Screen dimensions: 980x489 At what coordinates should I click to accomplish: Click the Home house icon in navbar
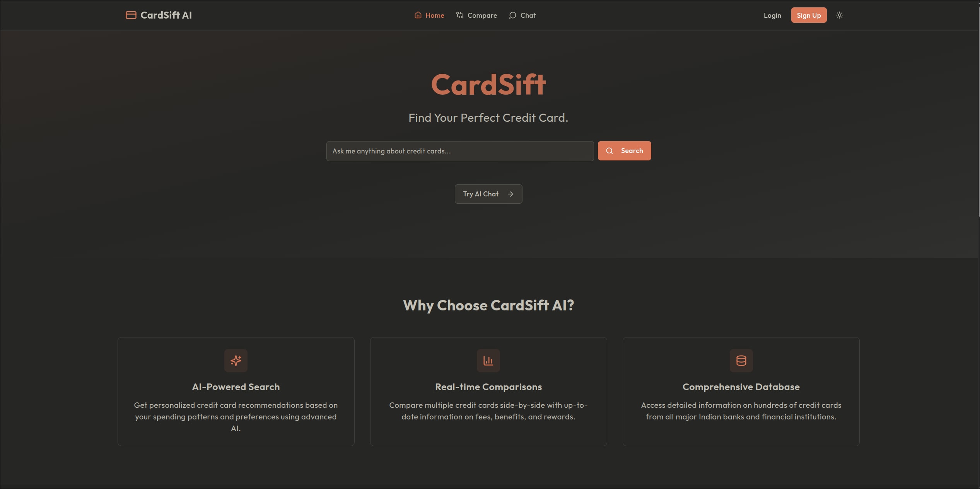418,15
